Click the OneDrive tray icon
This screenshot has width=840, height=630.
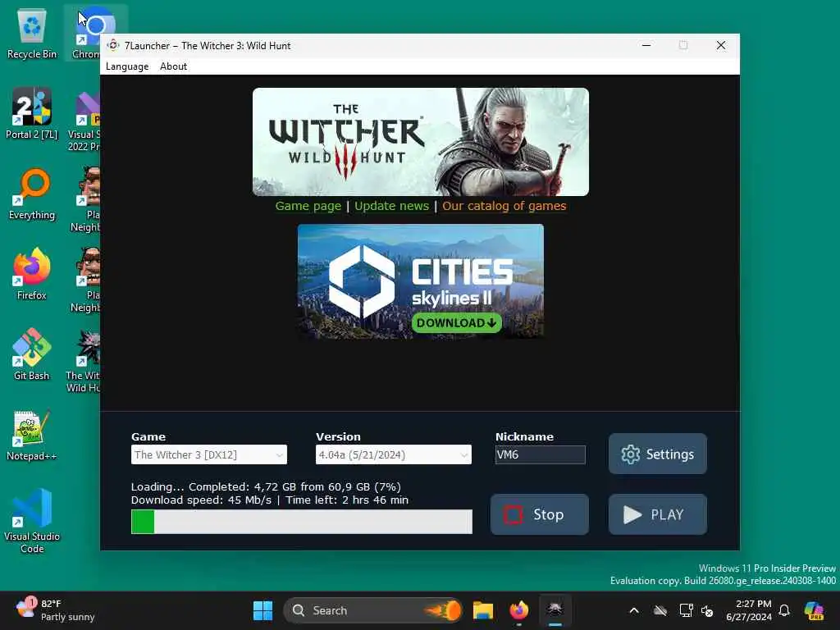tap(660, 610)
